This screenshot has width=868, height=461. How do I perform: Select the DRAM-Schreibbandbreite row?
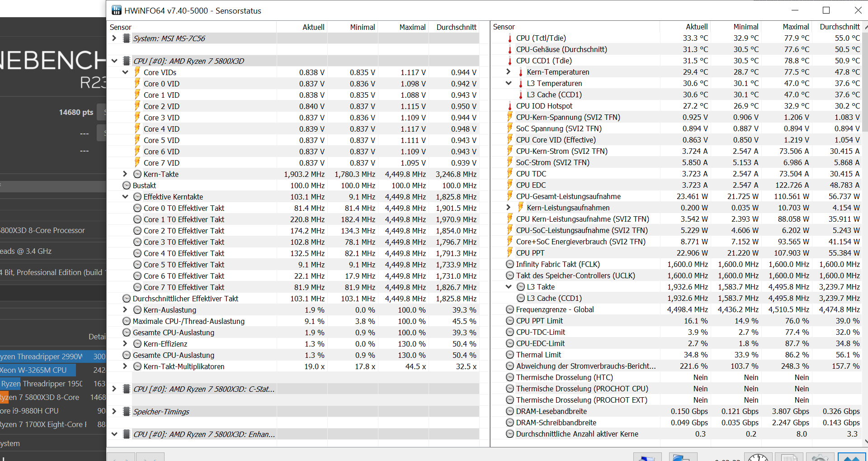point(676,423)
